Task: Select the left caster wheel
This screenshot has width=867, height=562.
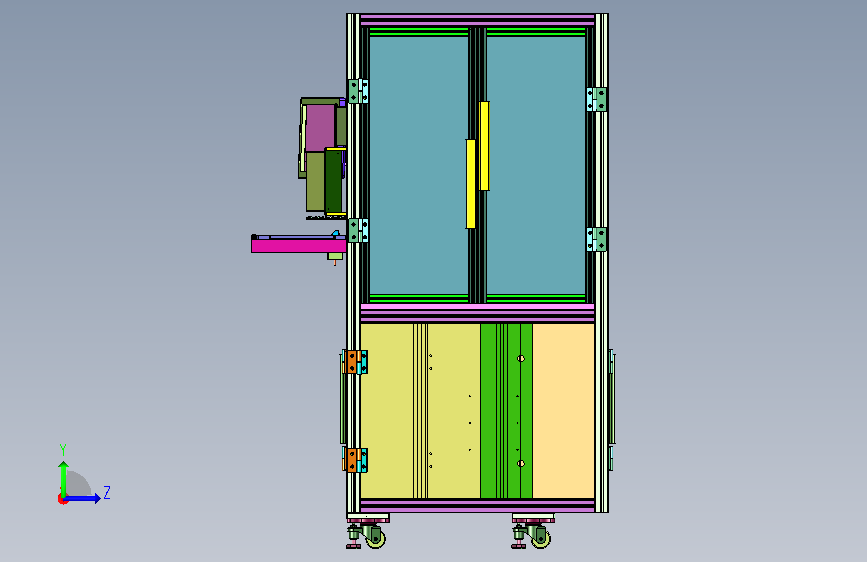Action: (375, 538)
